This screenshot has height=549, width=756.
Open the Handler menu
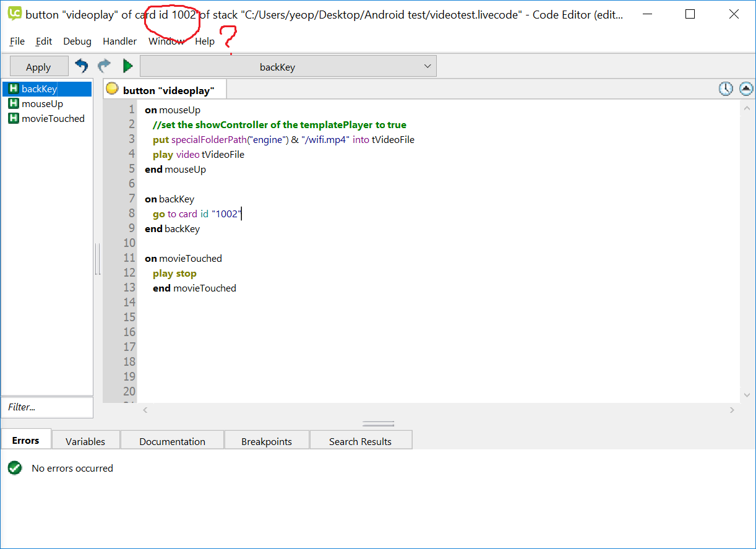[120, 41]
